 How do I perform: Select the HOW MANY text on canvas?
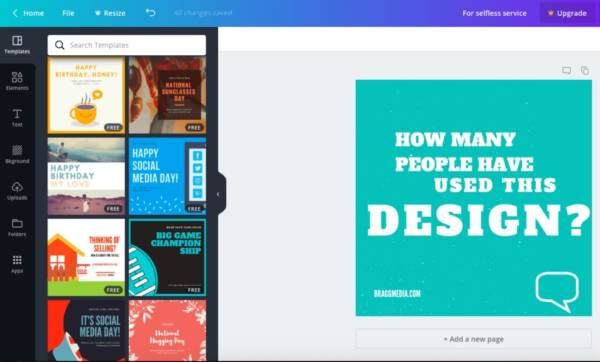point(455,139)
